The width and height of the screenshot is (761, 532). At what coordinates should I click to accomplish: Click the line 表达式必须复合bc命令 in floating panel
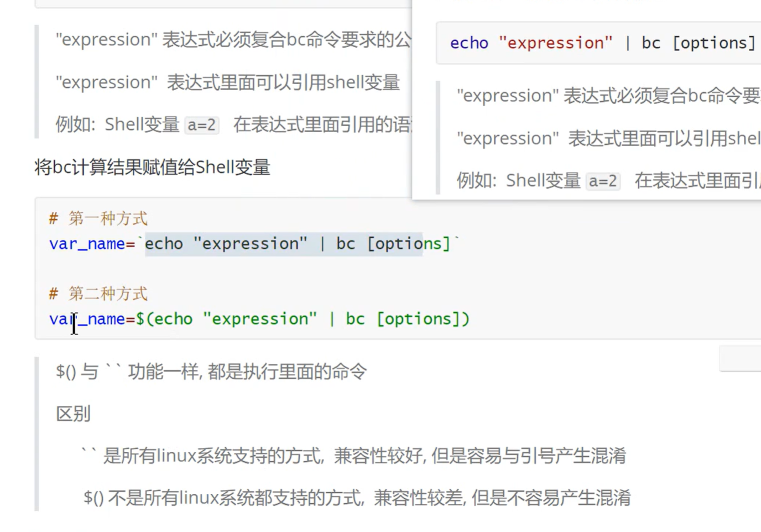point(608,96)
